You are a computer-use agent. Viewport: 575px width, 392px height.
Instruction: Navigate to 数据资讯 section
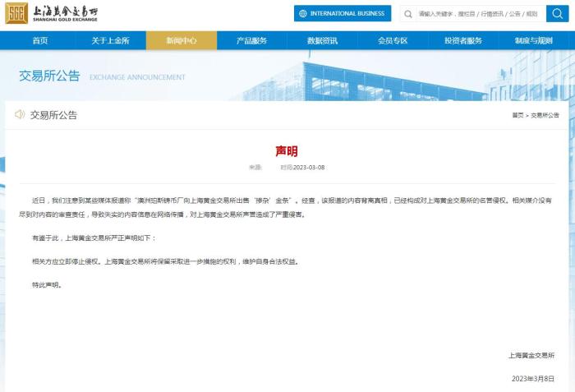322,40
